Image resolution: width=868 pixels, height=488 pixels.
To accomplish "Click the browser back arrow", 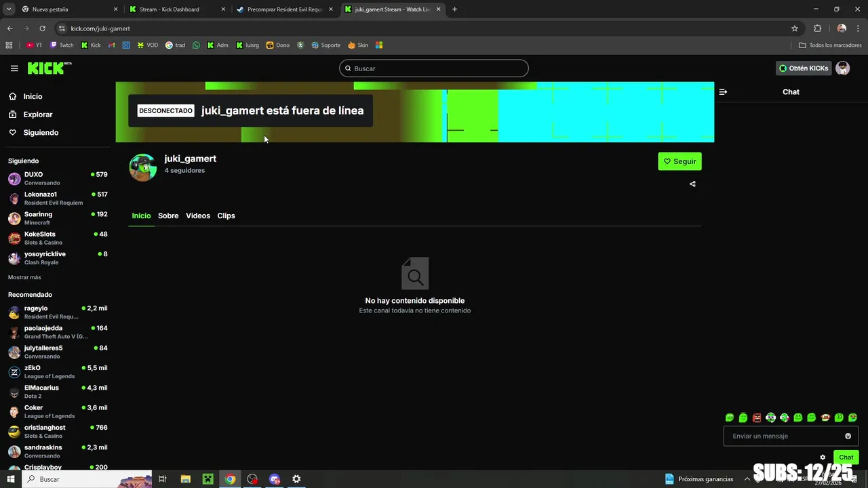I will [x=9, y=28].
